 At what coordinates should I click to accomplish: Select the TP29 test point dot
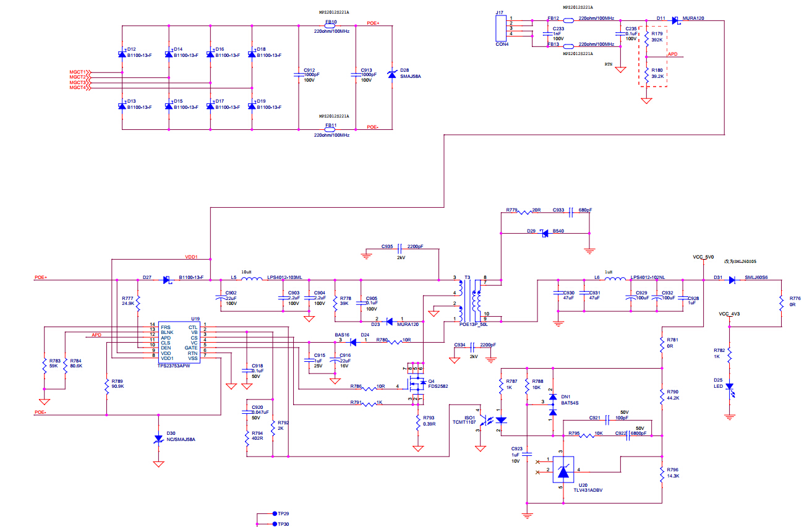click(274, 513)
